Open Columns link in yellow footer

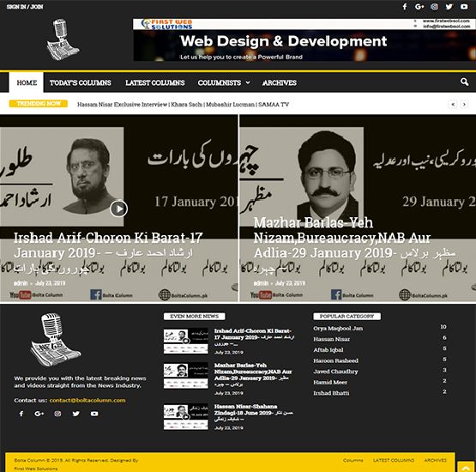(353, 460)
